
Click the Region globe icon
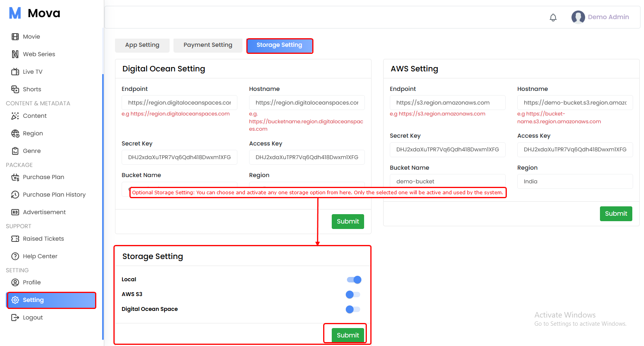point(15,133)
